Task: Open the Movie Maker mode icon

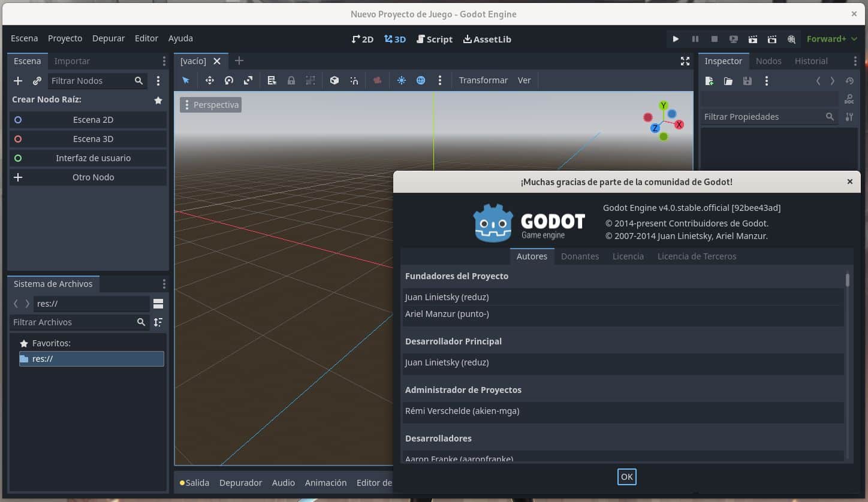Action: (x=791, y=39)
